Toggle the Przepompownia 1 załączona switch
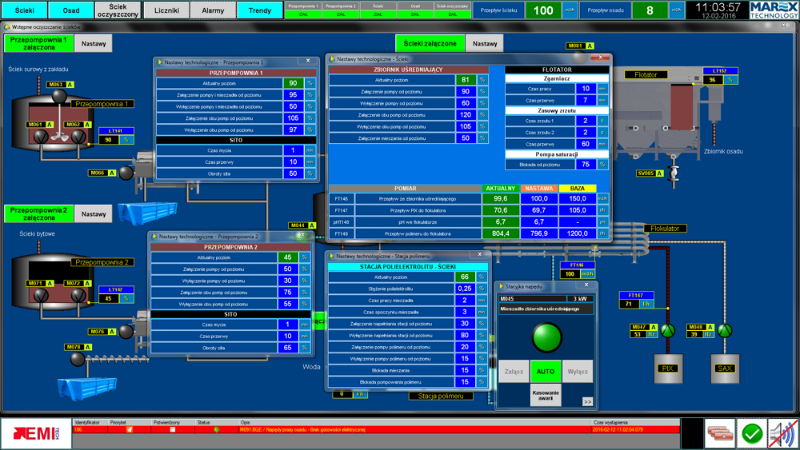 click(x=37, y=44)
